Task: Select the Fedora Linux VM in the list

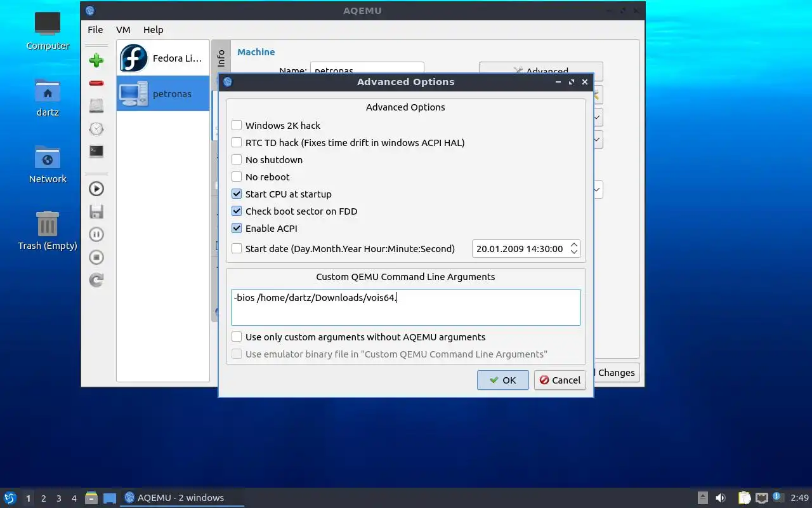Action: click(163, 58)
